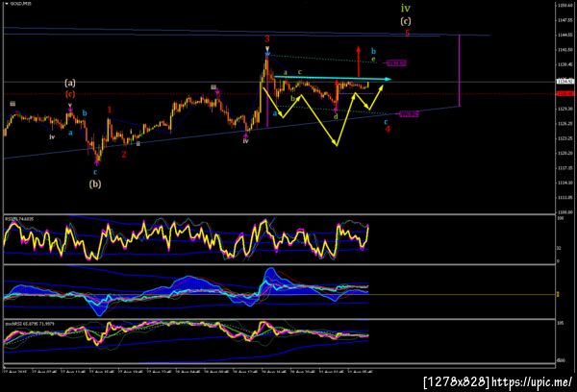Open the GOLD,M15 chart title dropdown triangle
This screenshot has height=392, width=577.
pos(7,3)
